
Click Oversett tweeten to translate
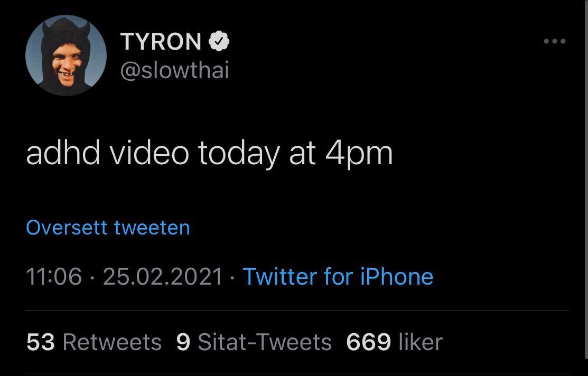[x=107, y=227]
